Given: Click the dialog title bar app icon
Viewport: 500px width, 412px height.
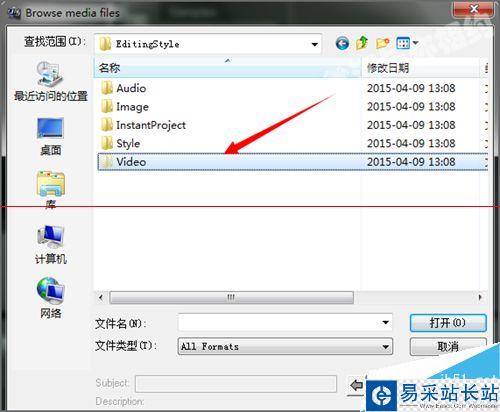Looking at the screenshot, I should (x=14, y=13).
